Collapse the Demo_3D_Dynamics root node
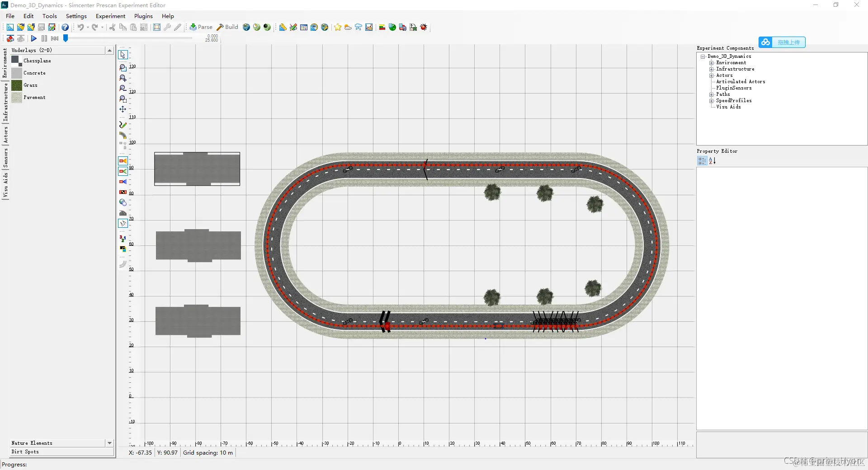The height and width of the screenshot is (470, 868). point(703,56)
